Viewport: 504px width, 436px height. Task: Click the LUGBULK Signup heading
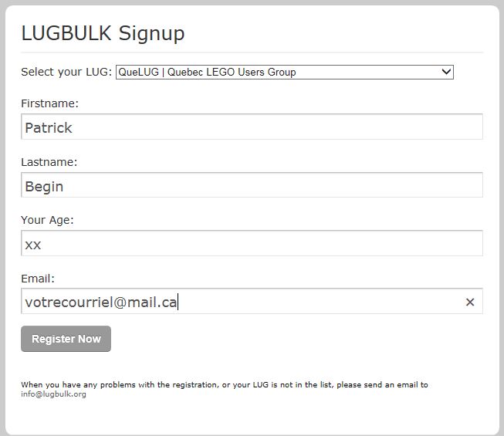point(103,33)
